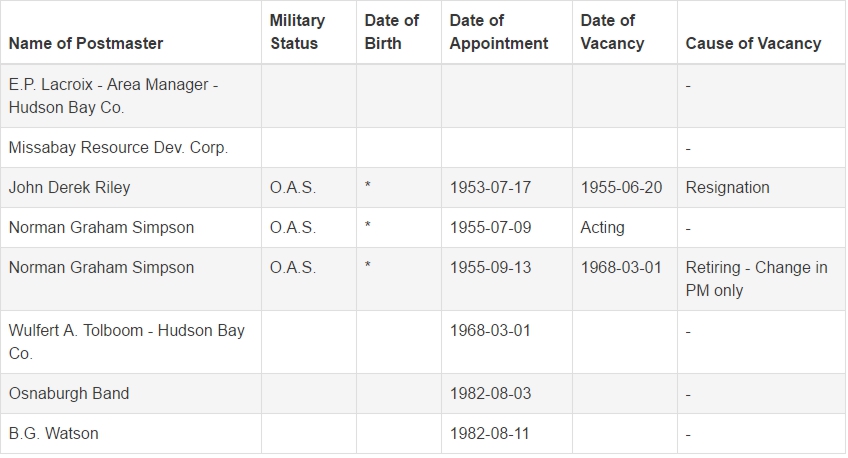Select the 1955-09-13 appointment date

click(490, 268)
